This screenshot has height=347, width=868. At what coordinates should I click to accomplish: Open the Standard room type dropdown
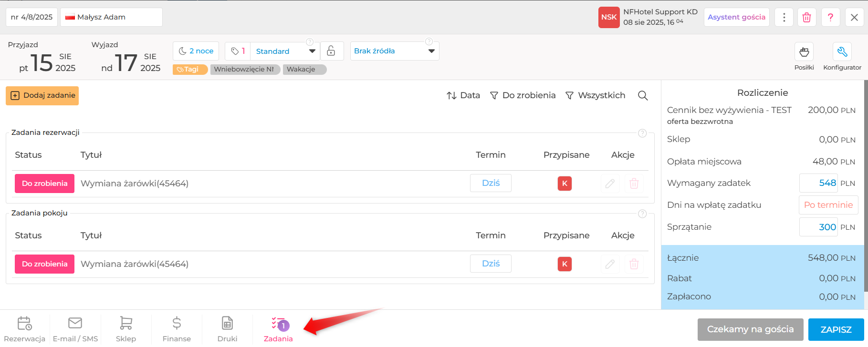tap(285, 51)
